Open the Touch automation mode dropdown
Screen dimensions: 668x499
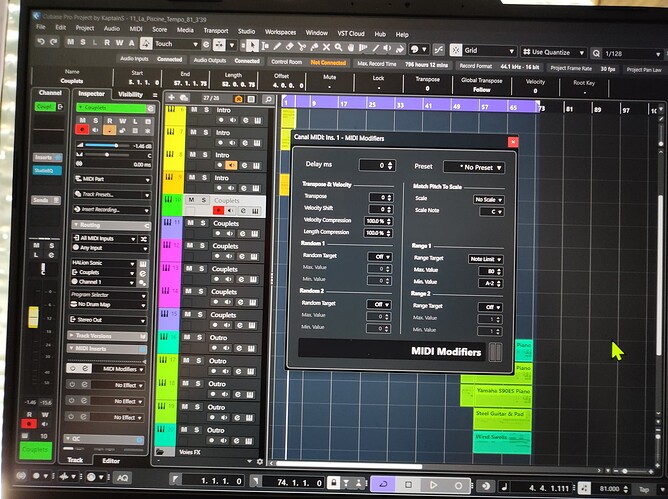click(x=176, y=44)
